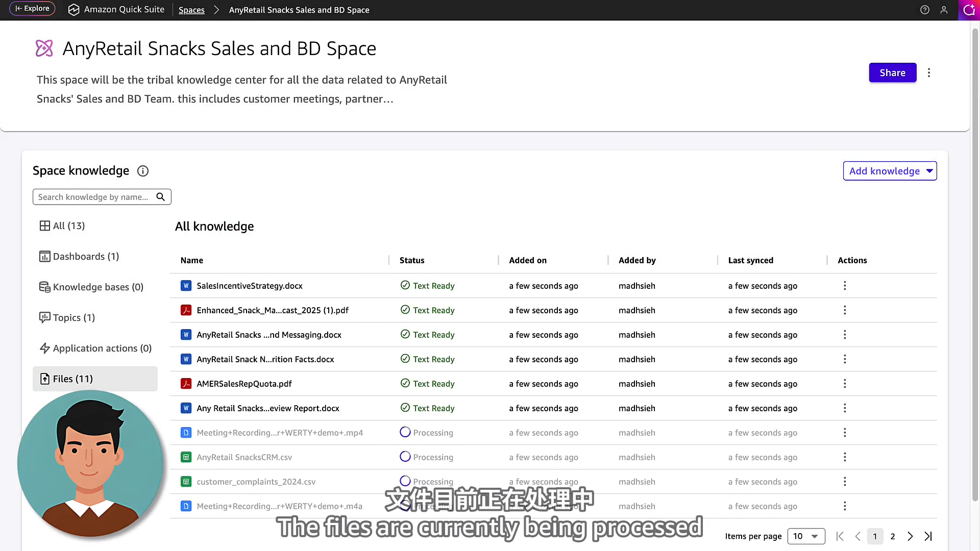Open actions menu for Review Report.docx row
The width and height of the screenshot is (980, 551).
click(x=845, y=408)
